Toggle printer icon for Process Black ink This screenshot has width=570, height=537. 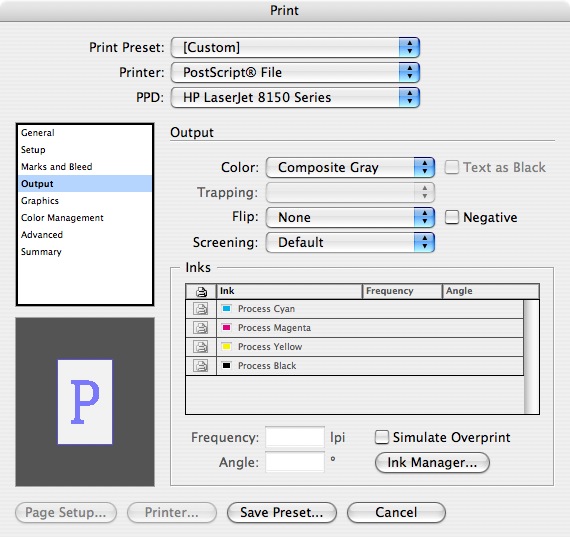pyautogui.click(x=201, y=365)
